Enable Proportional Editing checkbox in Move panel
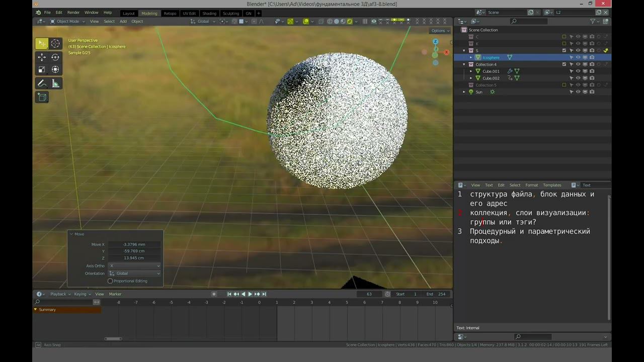This screenshot has width=644, height=362. [110, 281]
